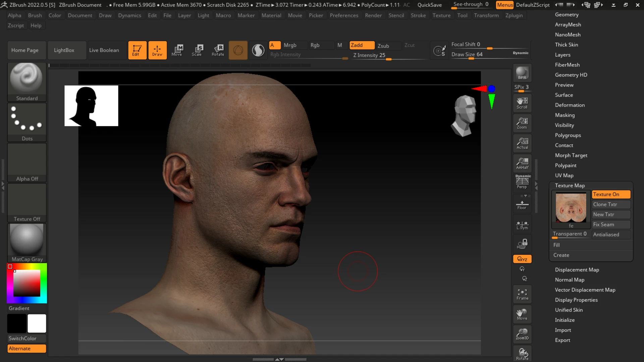Select the Rotate tool icon
Screen dimensions: 644x362
[x=218, y=50]
